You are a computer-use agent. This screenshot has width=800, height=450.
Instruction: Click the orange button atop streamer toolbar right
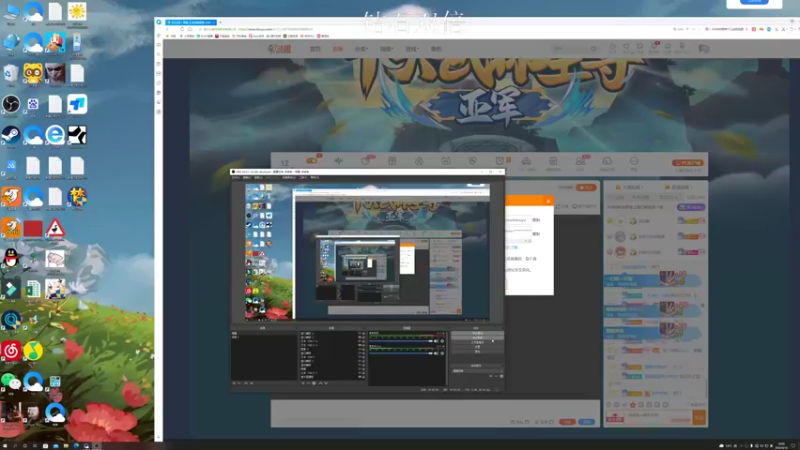pyautogui.click(x=688, y=163)
